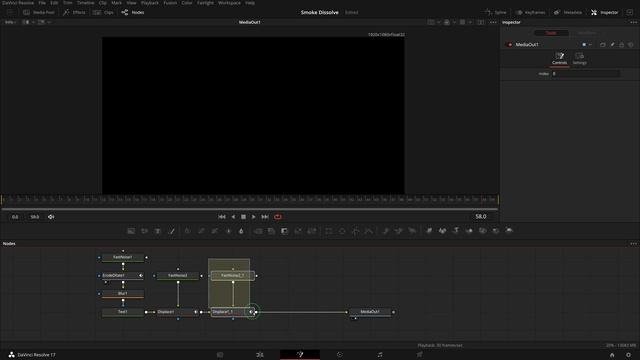Add a Hue Curves node from toolbar
The height and width of the screenshot is (360, 640).
215,231
